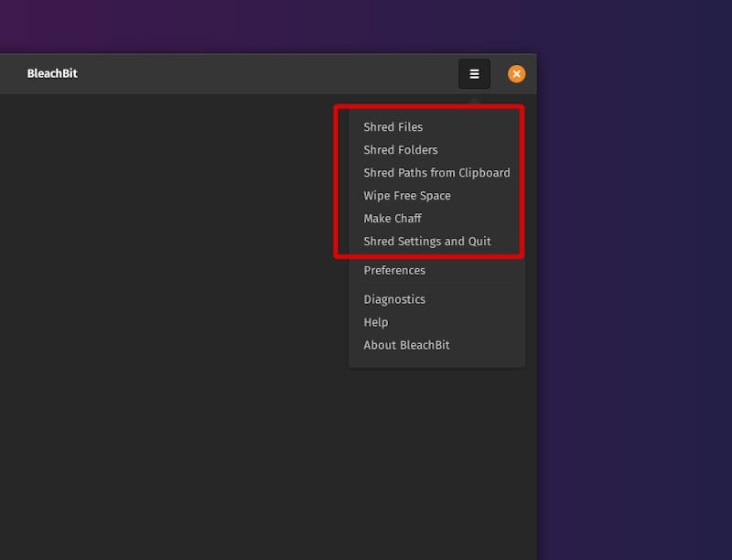Show About BleachBit dialog
This screenshot has width=732, height=560.
pyautogui.click(x=436, y=345)
